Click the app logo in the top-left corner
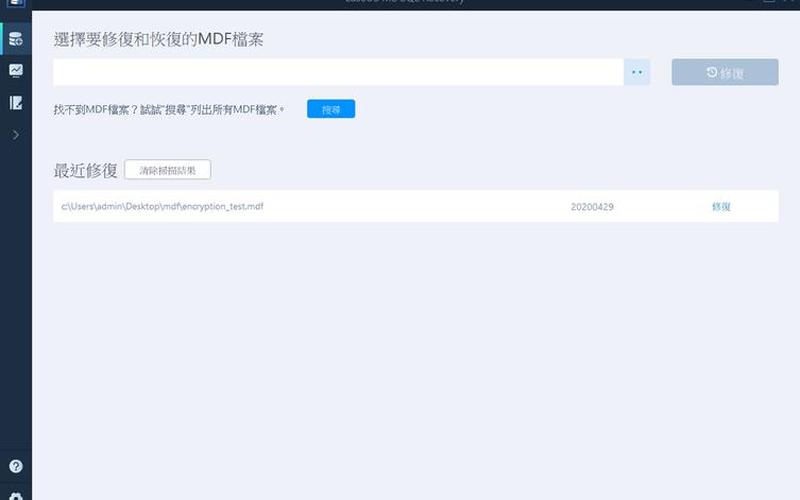 tap(15, 3)
